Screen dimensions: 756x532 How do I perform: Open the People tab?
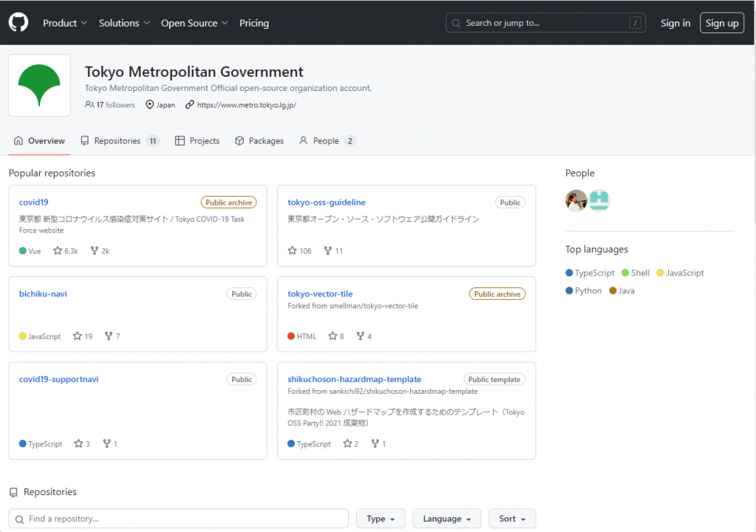coord(327,140)
